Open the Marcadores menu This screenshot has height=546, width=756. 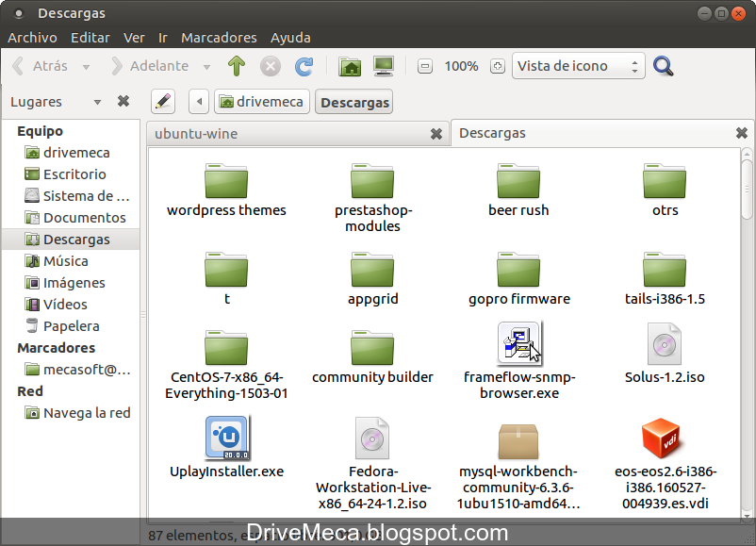(x=219, y=38)
